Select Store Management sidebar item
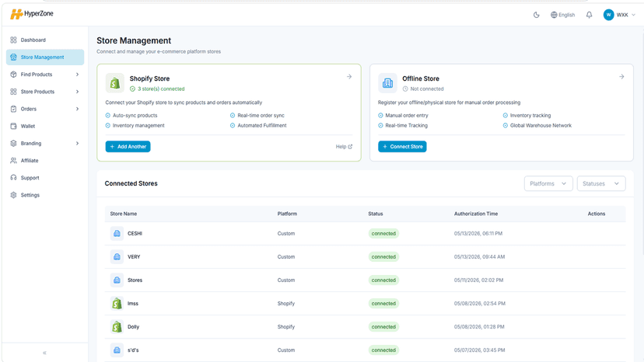This screenshot has height=362, width=644. 45,57
